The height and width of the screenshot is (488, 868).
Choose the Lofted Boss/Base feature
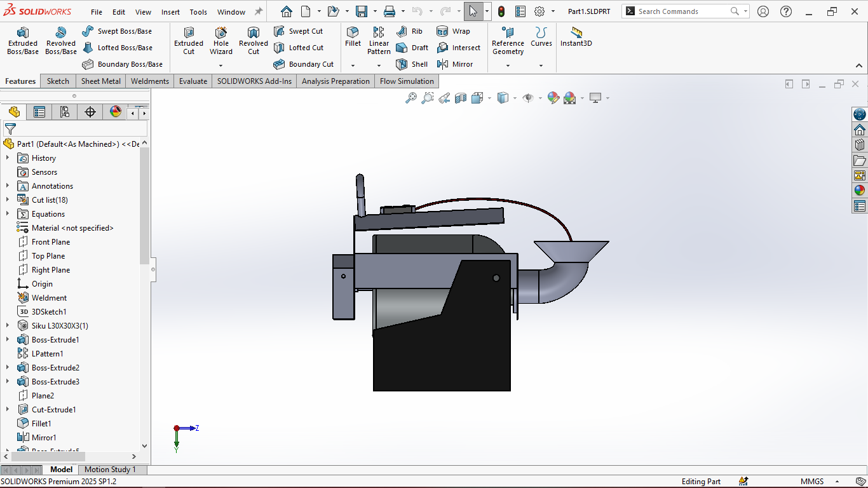[117, 48]
